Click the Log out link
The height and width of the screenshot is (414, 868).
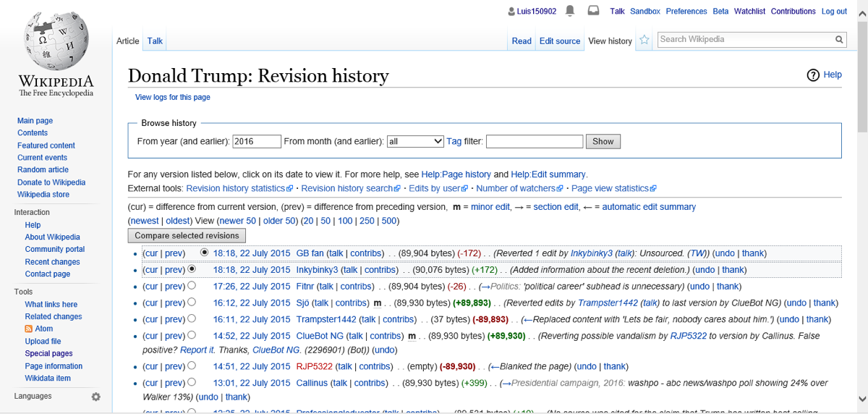pyautogui.click(x=834, y=12)
